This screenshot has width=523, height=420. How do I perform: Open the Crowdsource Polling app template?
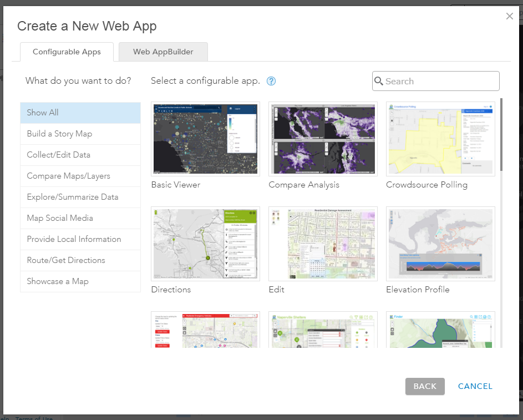440,139
